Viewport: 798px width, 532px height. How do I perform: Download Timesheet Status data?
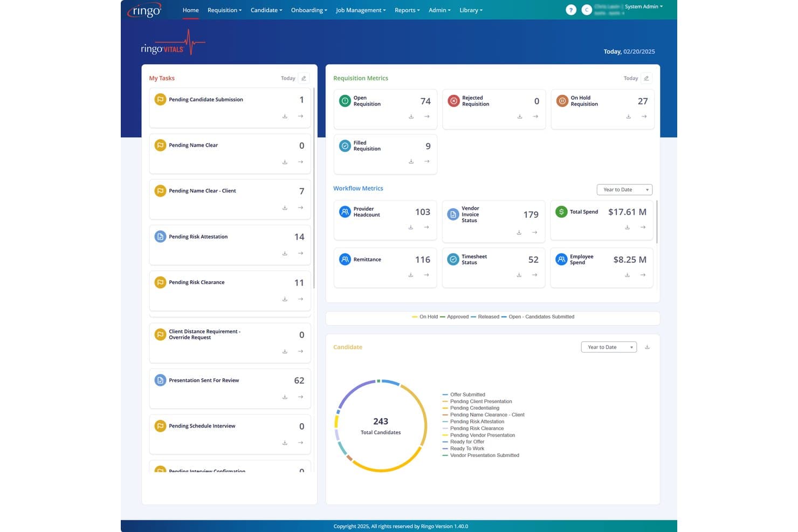click(519, 275)
